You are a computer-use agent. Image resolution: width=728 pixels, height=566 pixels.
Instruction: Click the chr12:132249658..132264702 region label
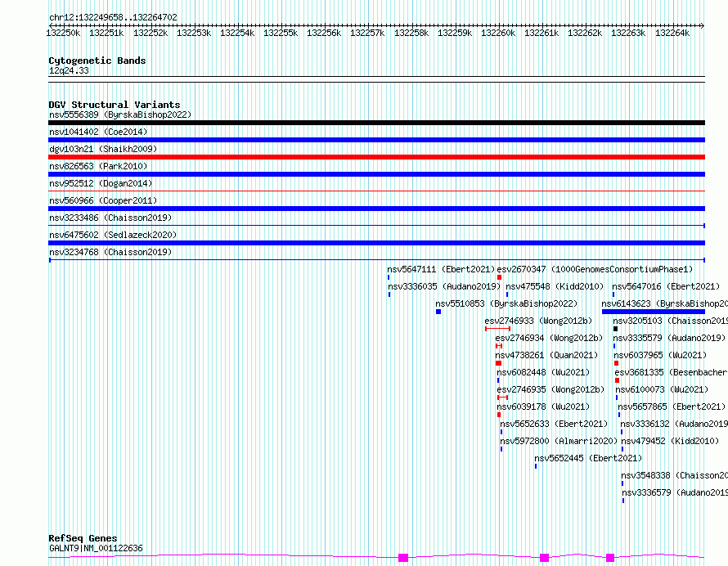[113, 18]
